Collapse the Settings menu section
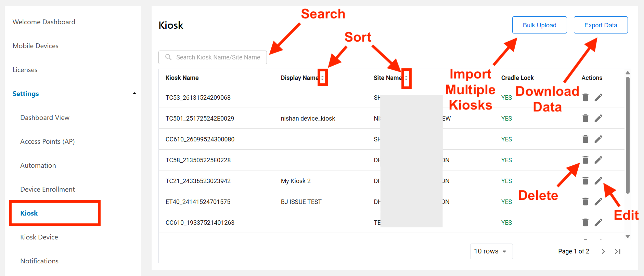 point(134,93)
